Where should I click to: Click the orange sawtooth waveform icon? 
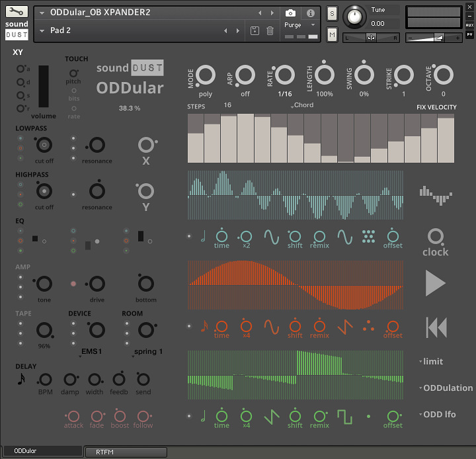click(x=345, y=327)
